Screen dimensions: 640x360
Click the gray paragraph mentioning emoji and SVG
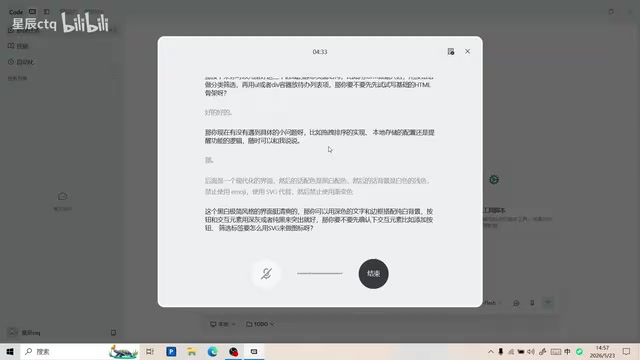pos(318,186)
